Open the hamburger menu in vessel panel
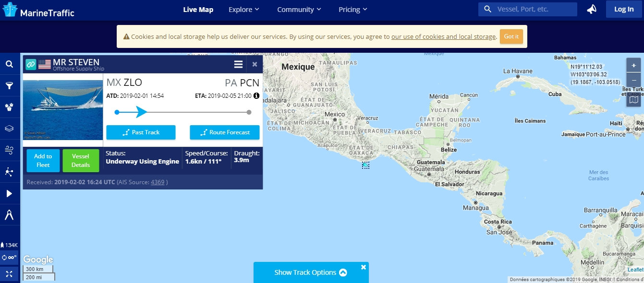The width and height of the screenshot is (644, 283). [238, 64]
